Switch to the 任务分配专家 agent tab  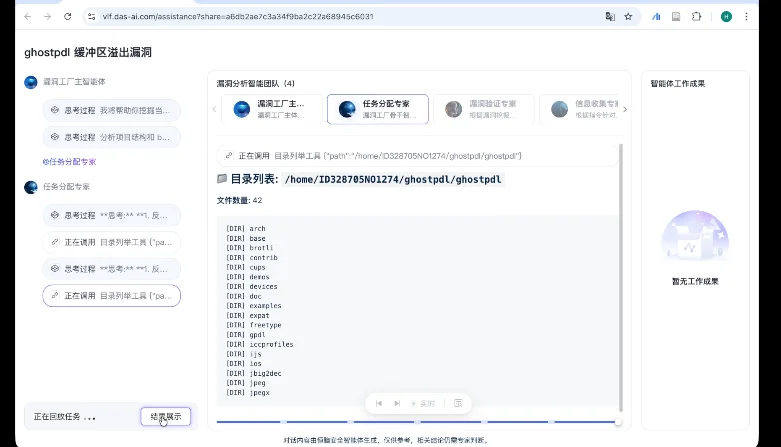(x=378, y=109)
